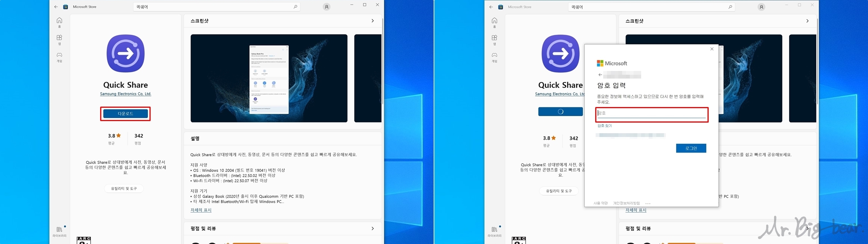This screenshot has width=868, height=244.
Task: Click 암호 찾기 link in the dialog
Action: [604, 126]
